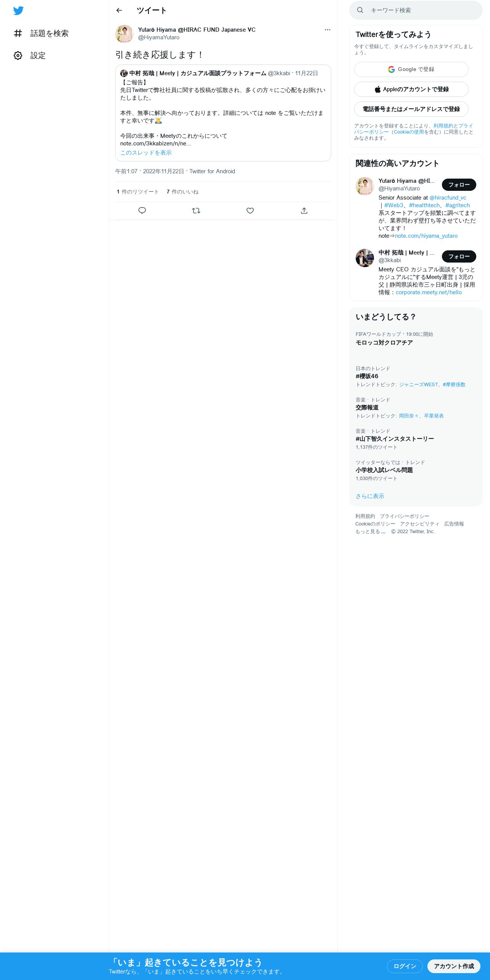Expand the thread via このスレッドを表示
The width and height of the screenshot is (490, 980).
(146, 153)
